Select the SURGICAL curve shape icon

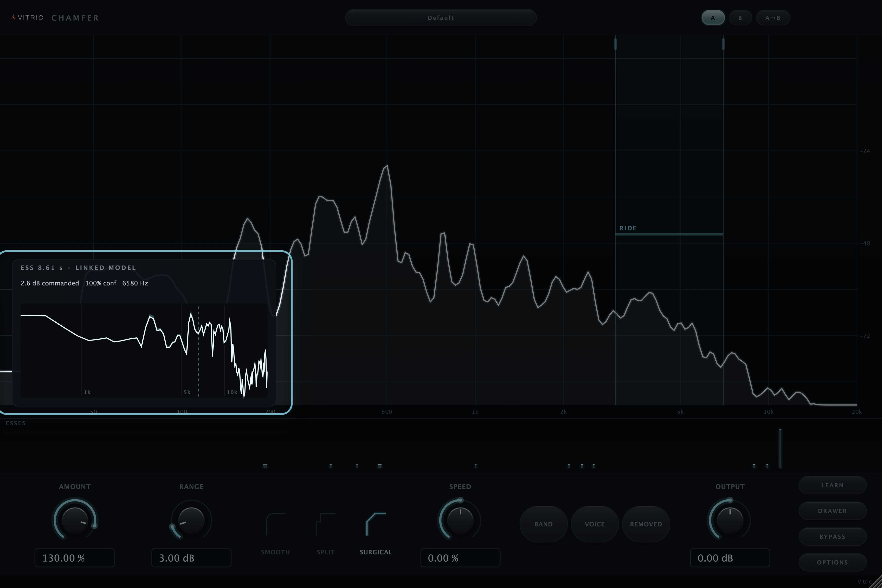pos(376,524)
